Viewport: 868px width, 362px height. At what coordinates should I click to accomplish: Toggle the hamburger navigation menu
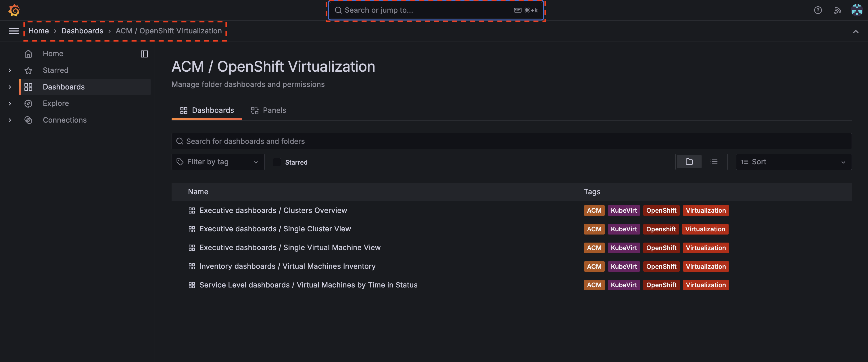[x=14, y=31]
